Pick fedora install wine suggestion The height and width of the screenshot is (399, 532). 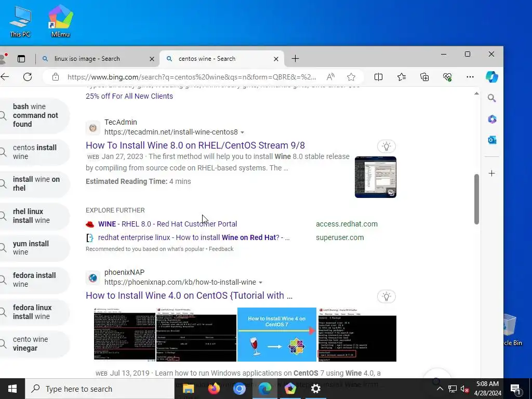click(34, 280)
